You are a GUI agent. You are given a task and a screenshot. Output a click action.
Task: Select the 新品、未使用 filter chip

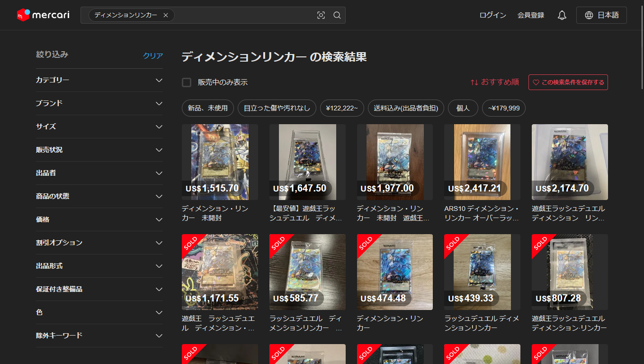pyautogui.click(x=208, y=108)
